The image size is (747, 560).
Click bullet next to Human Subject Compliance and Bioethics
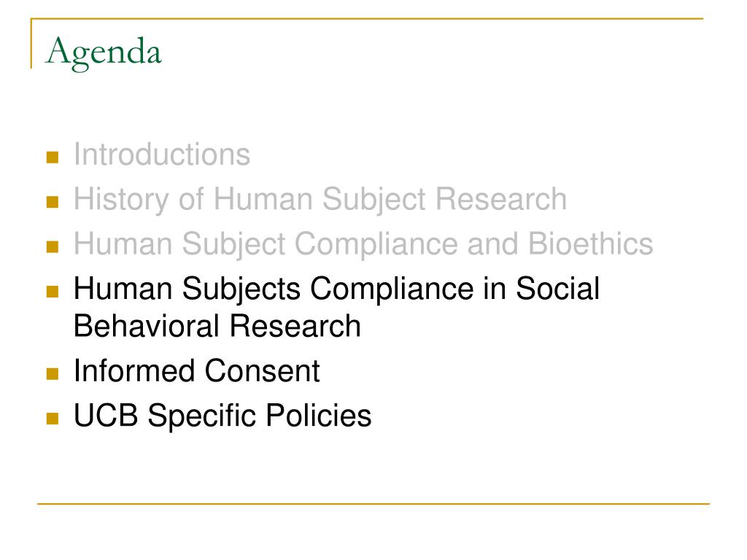[x=53, y=246]
